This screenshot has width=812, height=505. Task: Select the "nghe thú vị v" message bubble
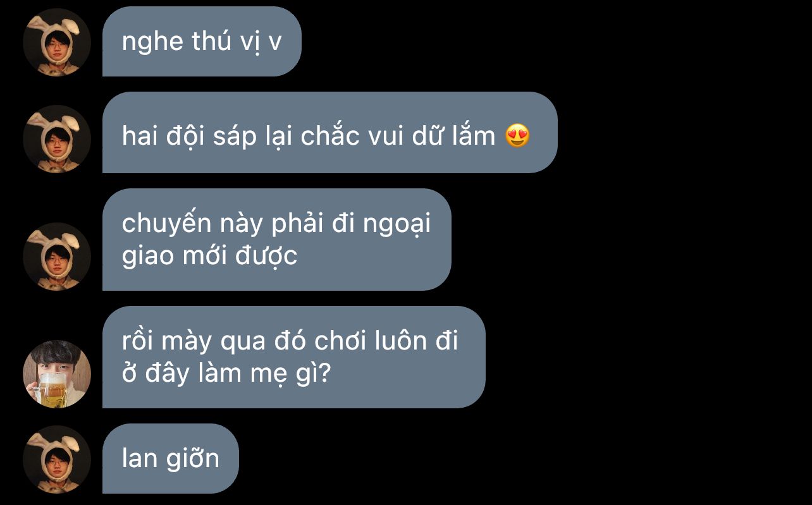point(202,42)
